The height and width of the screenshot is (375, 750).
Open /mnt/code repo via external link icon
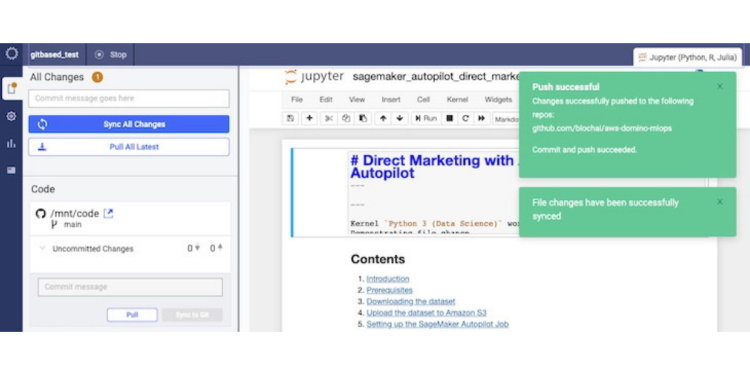pos(109,213)
